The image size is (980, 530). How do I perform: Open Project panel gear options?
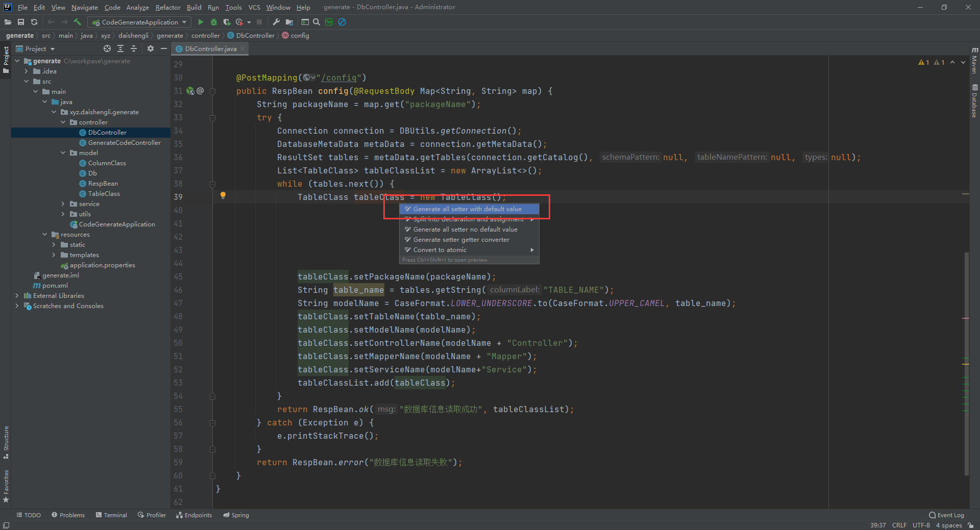tap(151, 48)
